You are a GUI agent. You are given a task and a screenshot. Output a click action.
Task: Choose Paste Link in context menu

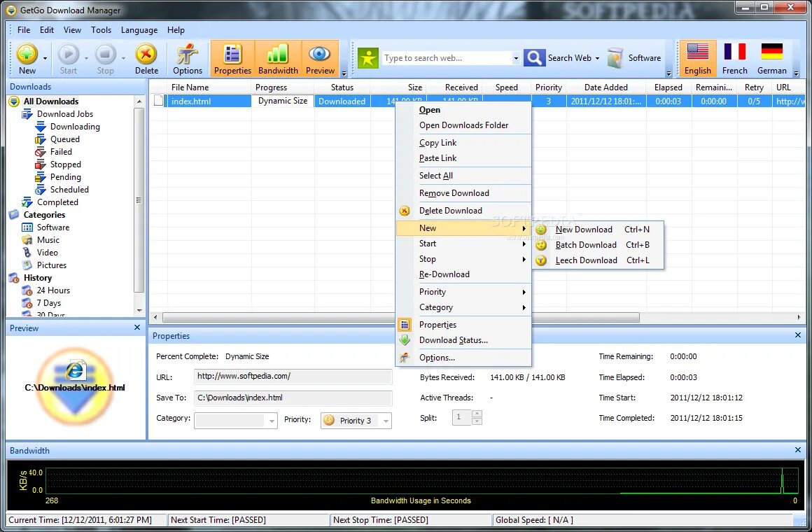[x=463, y=158]
